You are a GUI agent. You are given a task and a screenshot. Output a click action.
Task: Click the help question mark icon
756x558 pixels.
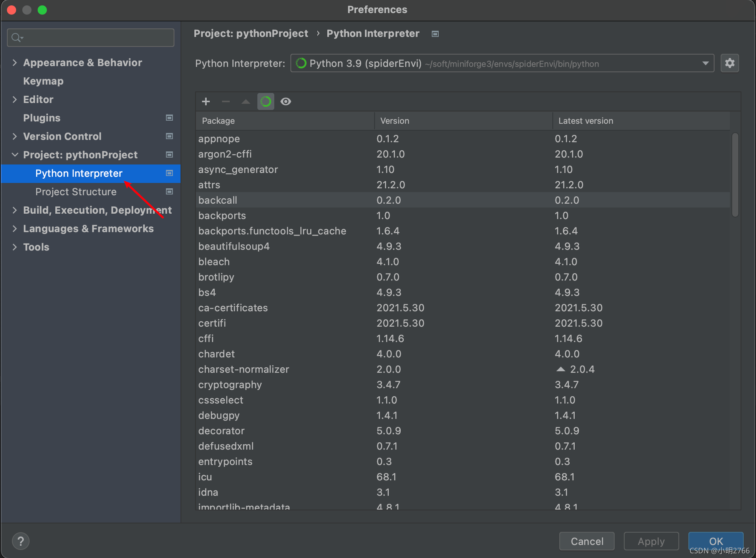tap(21, 541)
